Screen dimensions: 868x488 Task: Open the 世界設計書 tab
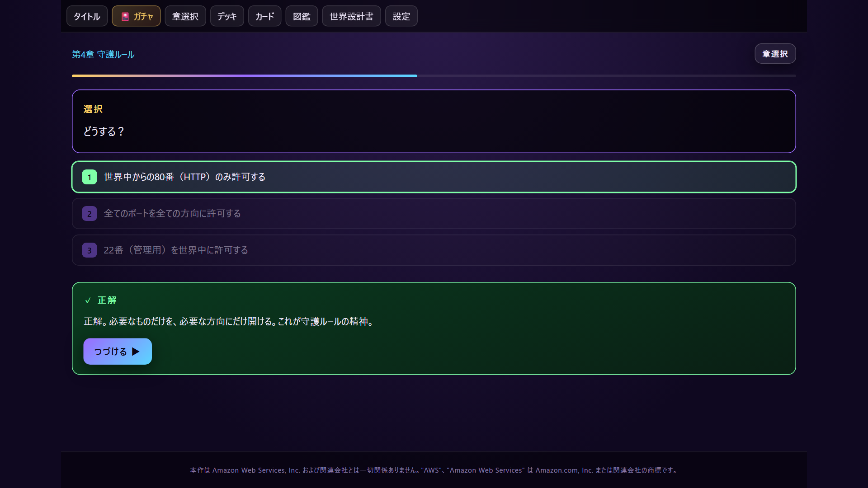351,16
